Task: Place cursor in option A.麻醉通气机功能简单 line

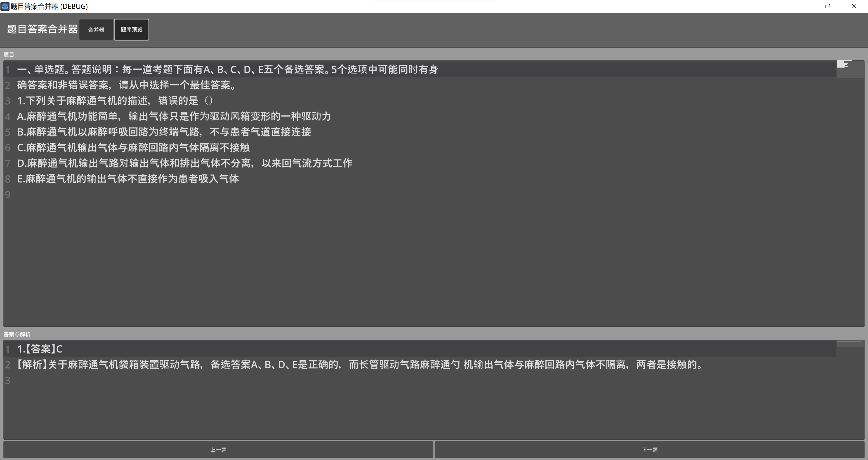Action: pyautogui.click(x=174, y=116)
